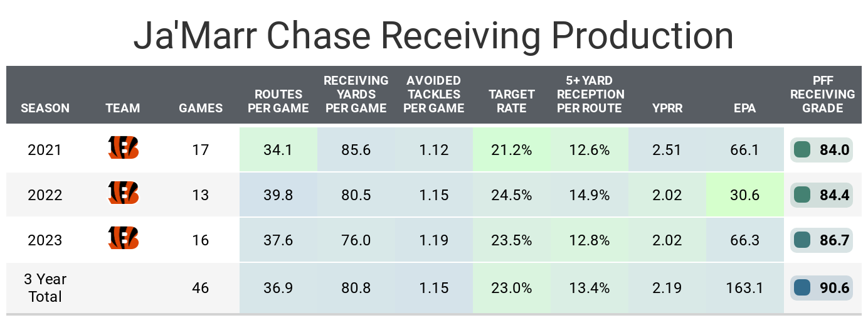Click the Bengals logo in 2021 row
This screenshot has height=320, width=868.
(x=123, y=149)
